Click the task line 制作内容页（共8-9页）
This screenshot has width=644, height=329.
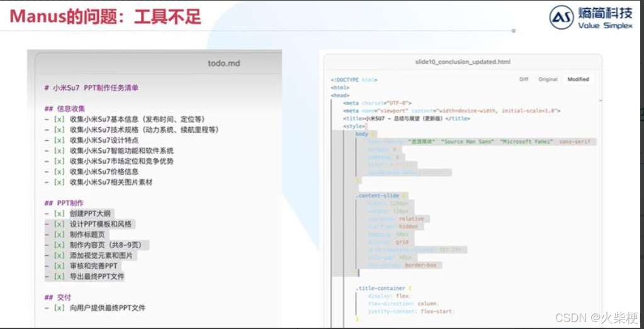click(x=93, y=245)
